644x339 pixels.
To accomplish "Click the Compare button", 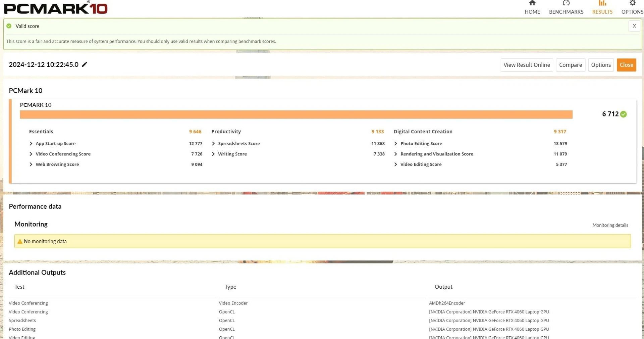I will (x=571, y=65).
